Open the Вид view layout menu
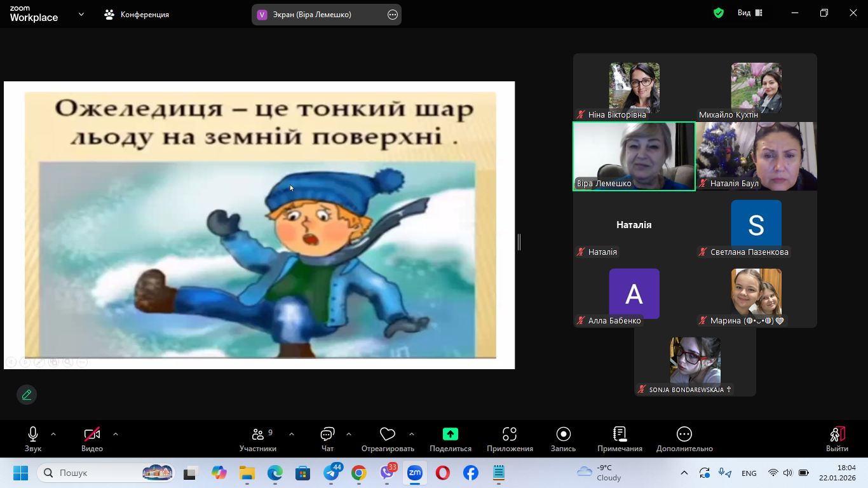Image resolution: width=868 pixels, height=488 pixels. (x=750, y=13)
